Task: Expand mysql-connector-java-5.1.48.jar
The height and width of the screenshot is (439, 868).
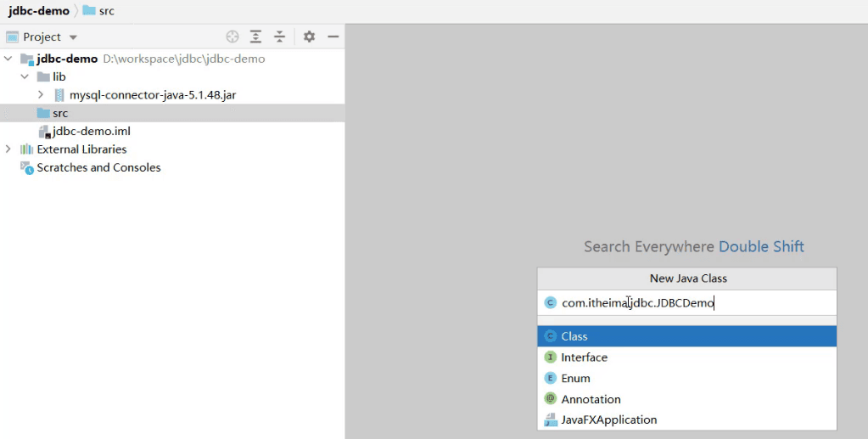Action: [x=41, y=95]
